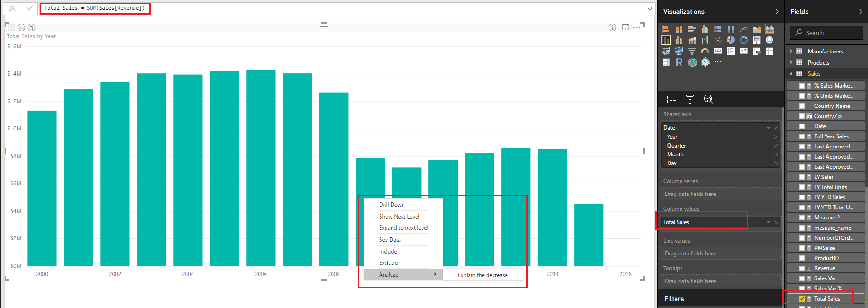This screenshot has width=868, height=308.
Task: Choose Show Next Level
Action: tap(399, 217)
